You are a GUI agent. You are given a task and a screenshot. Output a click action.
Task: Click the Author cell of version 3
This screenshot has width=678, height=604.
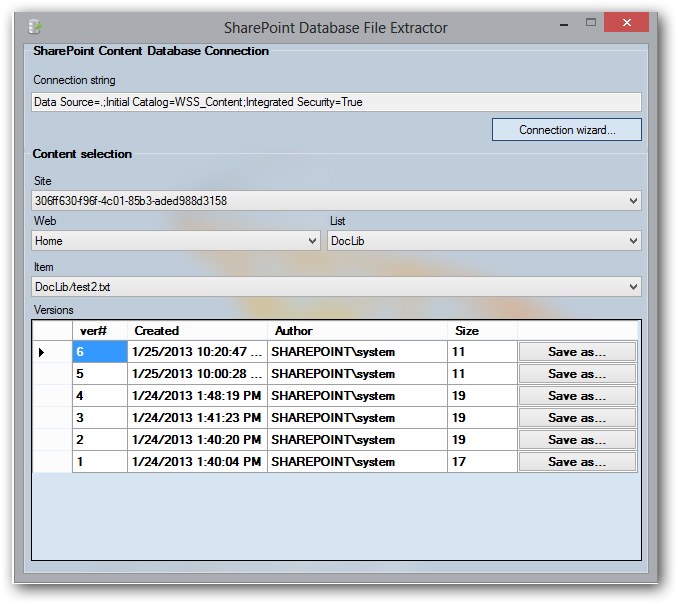(358, 418)
